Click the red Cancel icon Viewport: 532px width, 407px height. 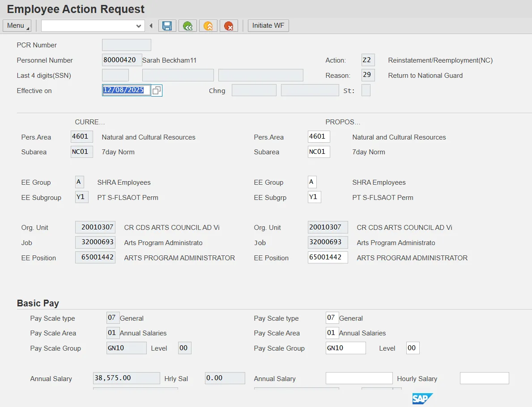click(229, 26)
